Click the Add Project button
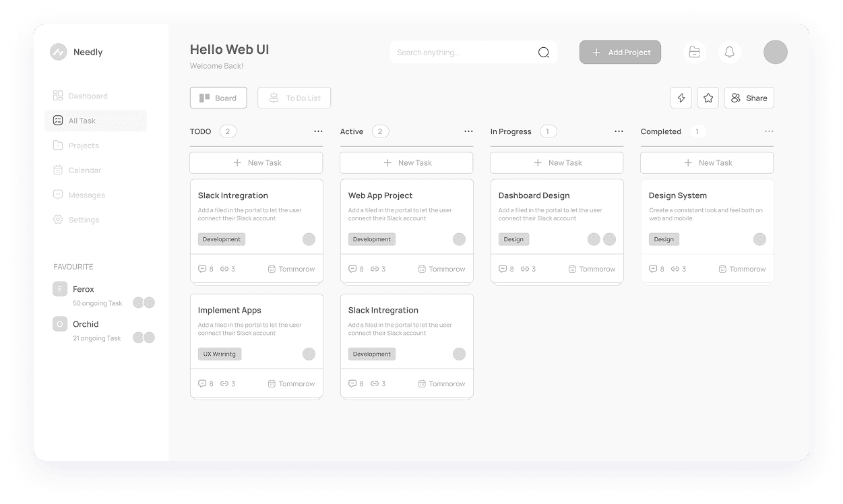Image resolution: width=843 pixels, height=504 pixels. click(x=620, y=53)
